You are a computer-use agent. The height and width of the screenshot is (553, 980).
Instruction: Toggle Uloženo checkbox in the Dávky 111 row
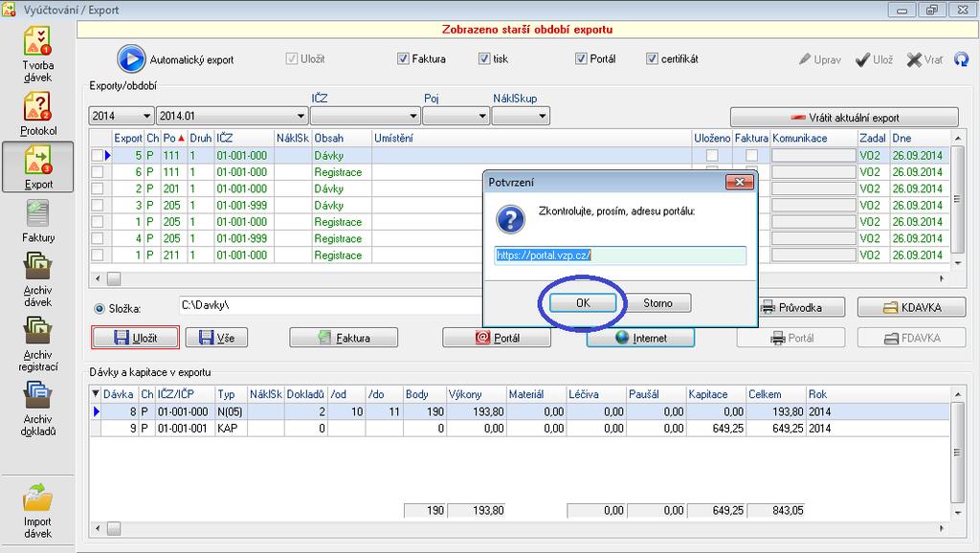coord(712,155)
